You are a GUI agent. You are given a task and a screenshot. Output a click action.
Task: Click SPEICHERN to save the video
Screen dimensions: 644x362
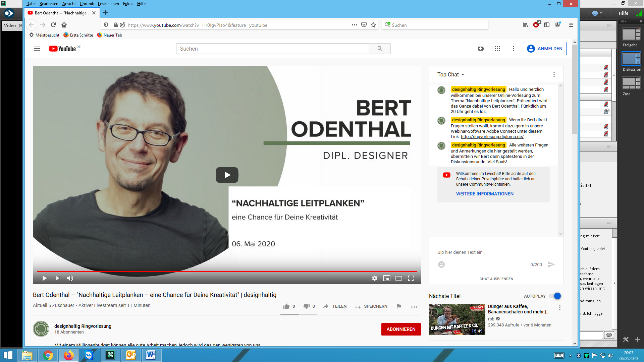(371, 306)
